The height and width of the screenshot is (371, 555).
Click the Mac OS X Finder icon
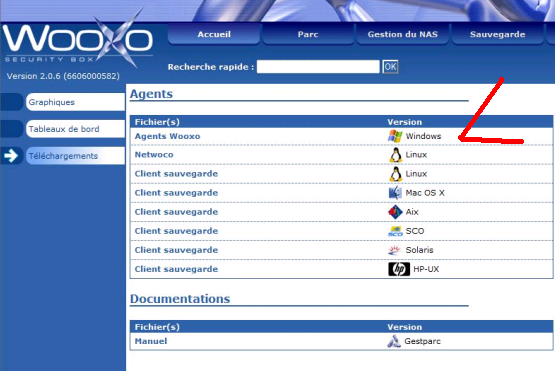[x=395, y=193]
